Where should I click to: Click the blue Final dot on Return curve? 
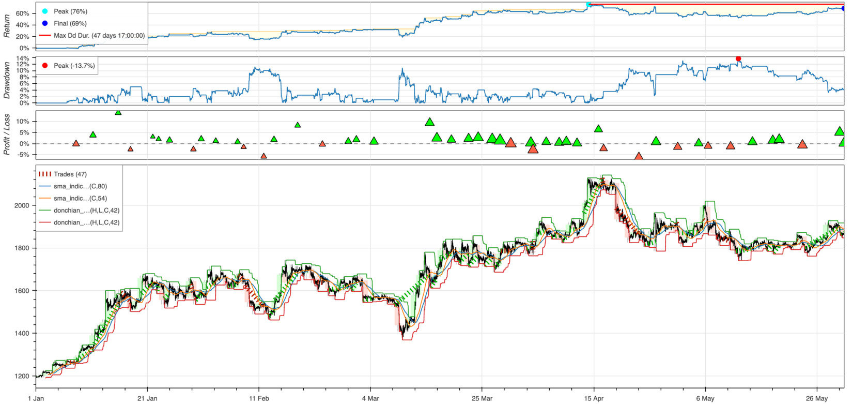(844, 8)
